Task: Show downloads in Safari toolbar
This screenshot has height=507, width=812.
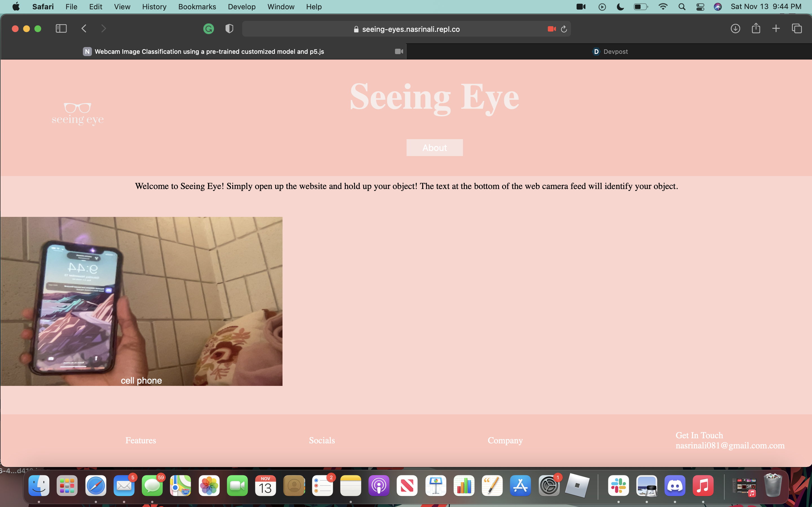Action: pyautogui.click(x=735, y=29)
